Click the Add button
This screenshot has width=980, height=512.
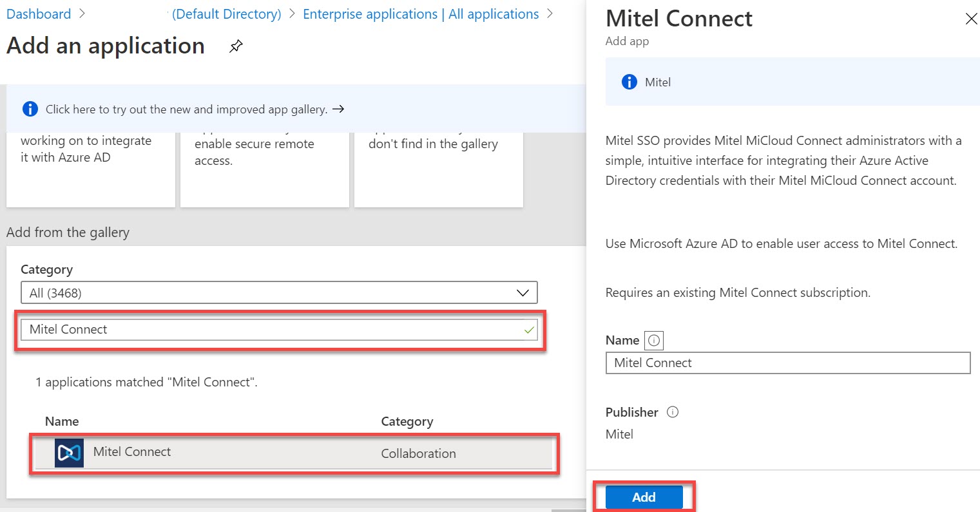(x=644, y=497)
